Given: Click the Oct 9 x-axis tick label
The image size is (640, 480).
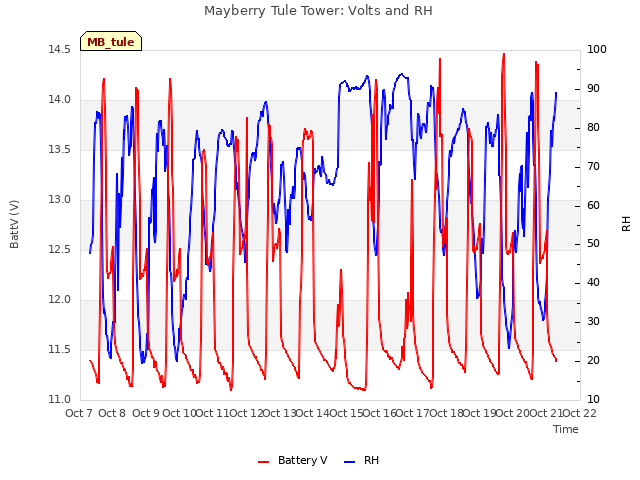Looking at the screenshot, I should click(145, 413).
